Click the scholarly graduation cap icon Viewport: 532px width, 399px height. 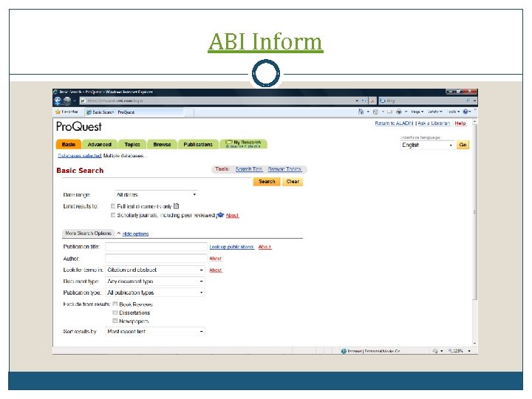(x=220, y=215)
